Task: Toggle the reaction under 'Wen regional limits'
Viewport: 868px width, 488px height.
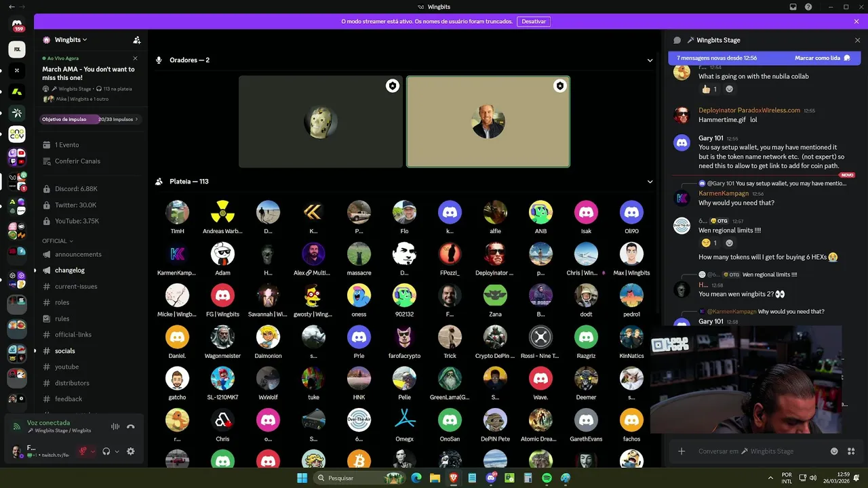Action: (709, 243)
